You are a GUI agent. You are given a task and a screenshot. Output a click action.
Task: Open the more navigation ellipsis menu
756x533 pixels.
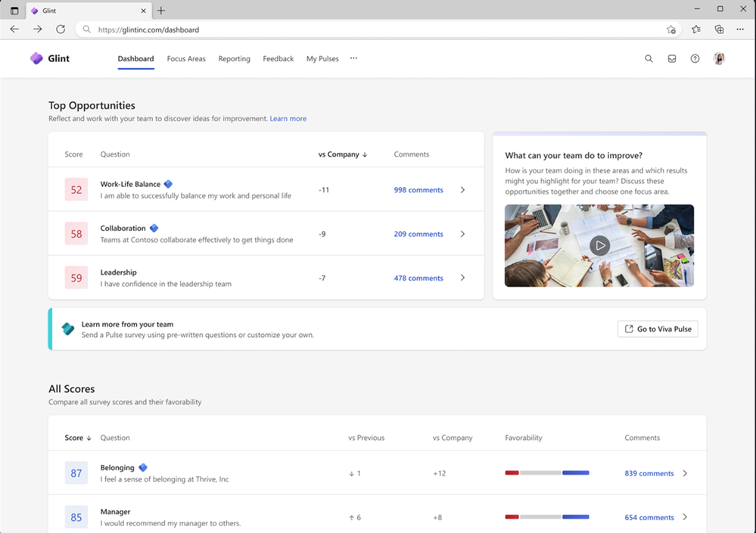click(x=354, y=58)
